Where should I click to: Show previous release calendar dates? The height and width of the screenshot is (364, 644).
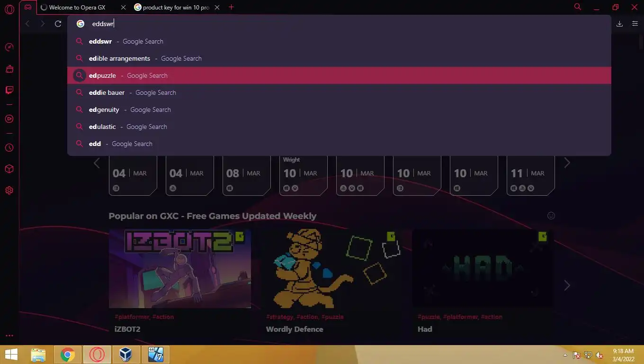coord(97,163)
